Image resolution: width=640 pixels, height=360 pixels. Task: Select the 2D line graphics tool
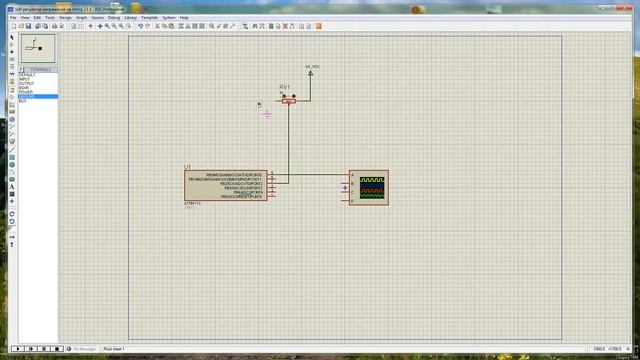click(12, 150)
